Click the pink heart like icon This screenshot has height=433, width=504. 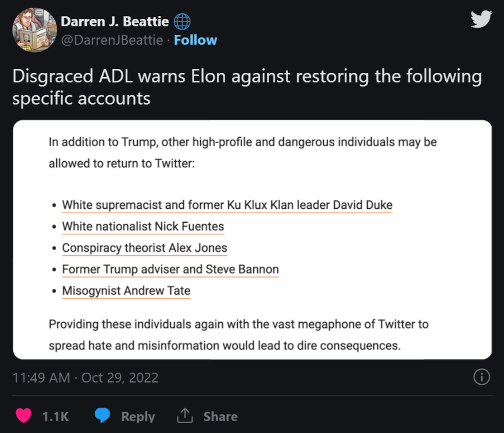(x=24, y=415)
